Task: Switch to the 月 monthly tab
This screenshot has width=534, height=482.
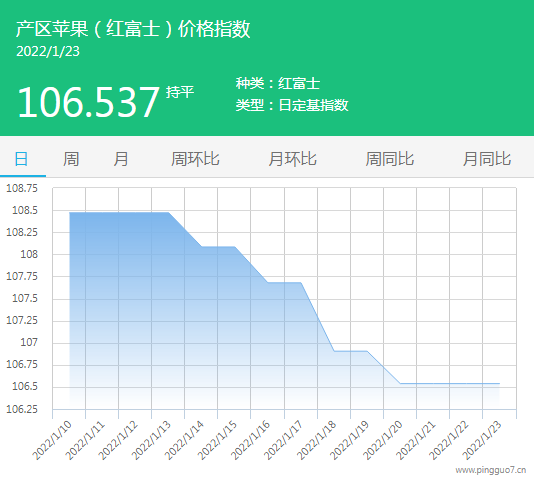Action: click(121, 159)
